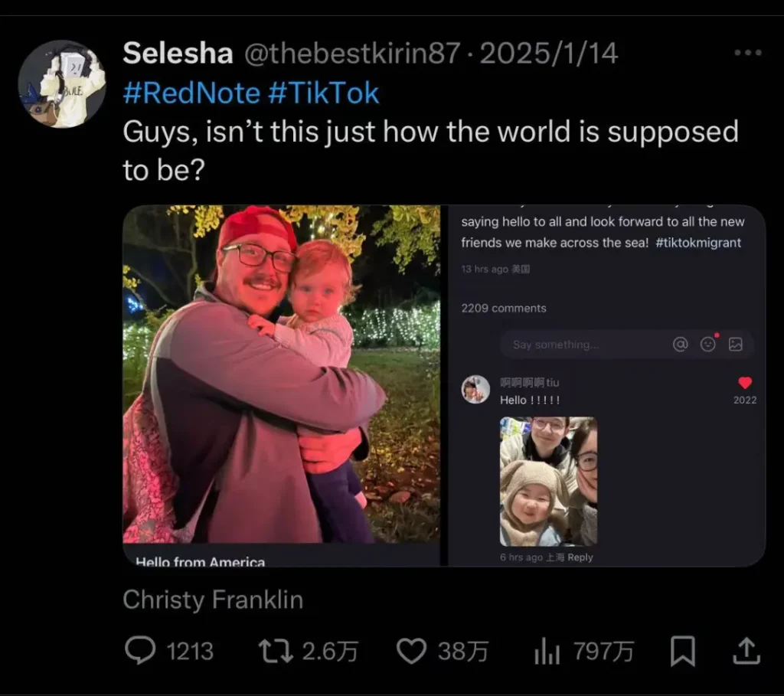Like the tweet with the heart icon

411,652
